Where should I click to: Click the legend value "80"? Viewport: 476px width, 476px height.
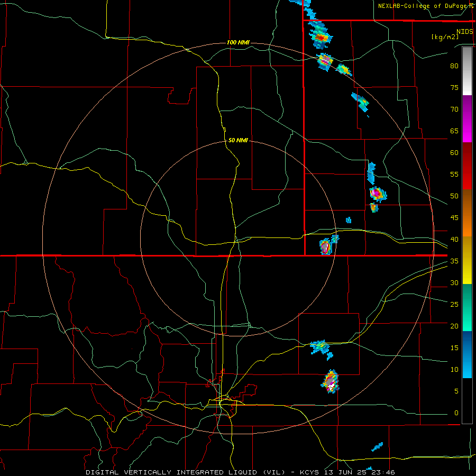[x=454, y=66]
